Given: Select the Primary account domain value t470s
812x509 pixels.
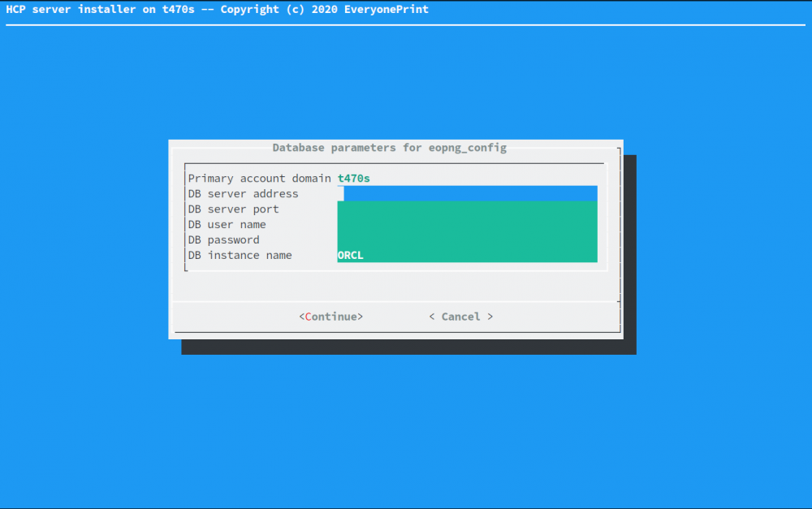Looking at the screenshot, I should 354,178.
